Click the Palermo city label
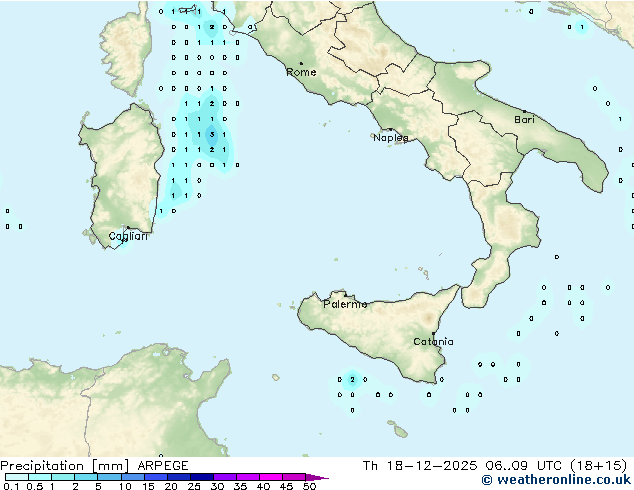The height and width of the screenshot is (490, 634). [345, 304]
